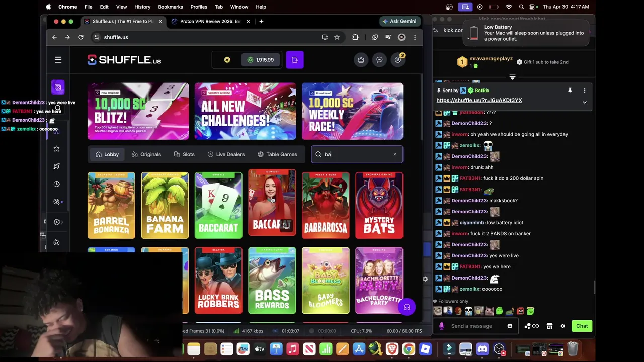This screenshot has width=644, height=362.
Task: Click the blue support headset button
Action: pyautogui.click(x=407, y=307)
